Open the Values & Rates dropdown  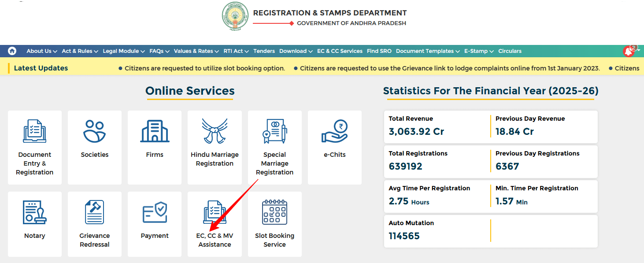[196, 51]
